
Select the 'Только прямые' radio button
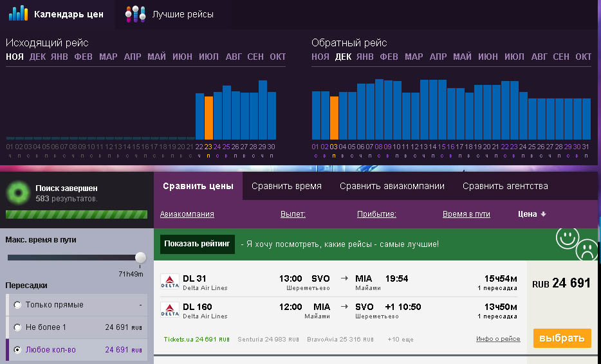coord(17,305)
